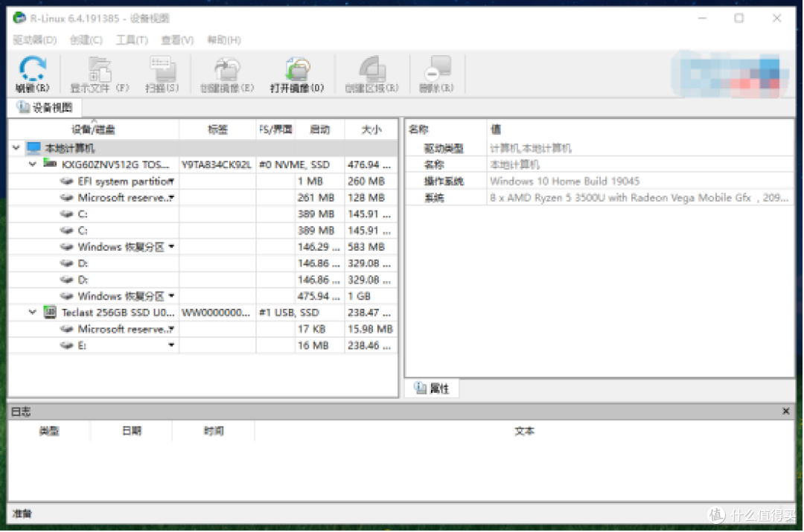
Task: Click the 属性 tab icon
Action: (421, 388)
